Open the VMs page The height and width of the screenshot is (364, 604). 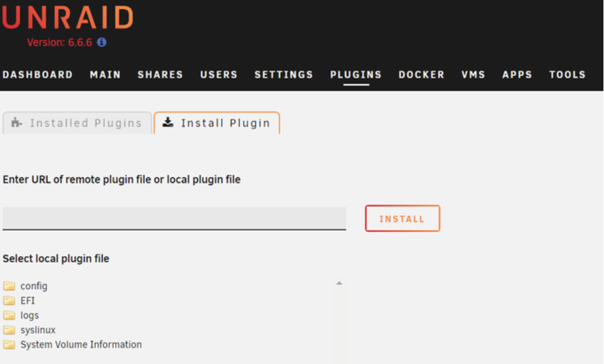[x=474, y=75]
